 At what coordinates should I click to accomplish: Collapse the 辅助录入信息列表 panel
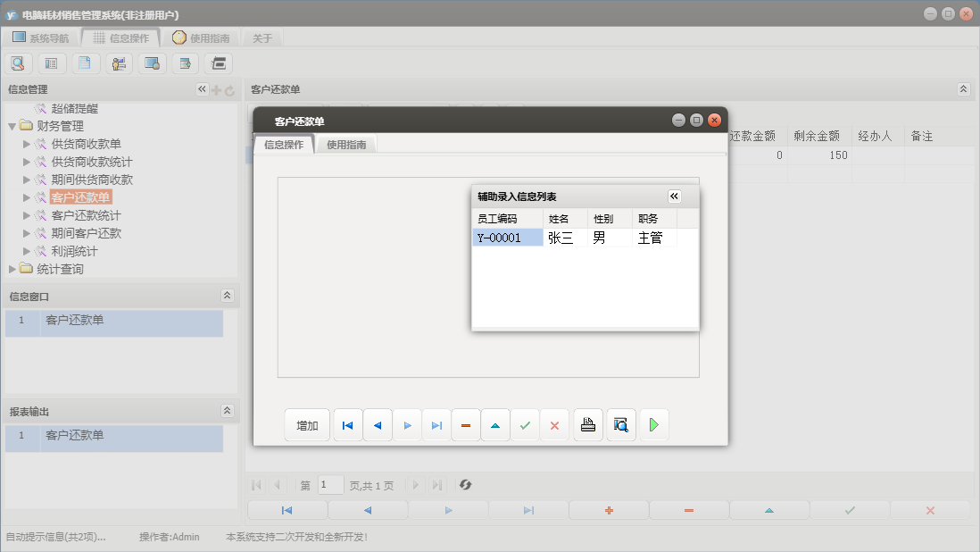coord(674,197)
